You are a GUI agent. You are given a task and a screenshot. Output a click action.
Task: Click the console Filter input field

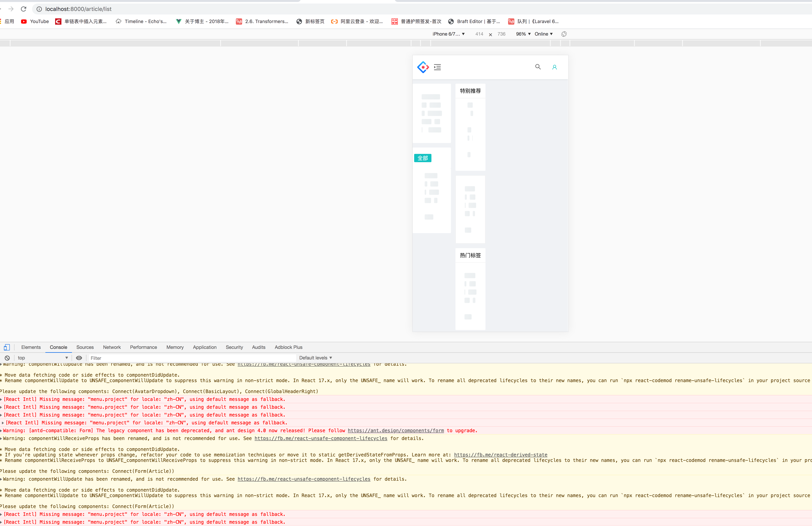coord(191,358)
